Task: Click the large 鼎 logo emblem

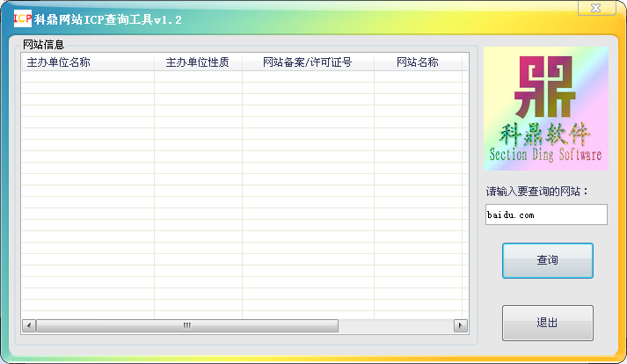Action: coord(545,86)
